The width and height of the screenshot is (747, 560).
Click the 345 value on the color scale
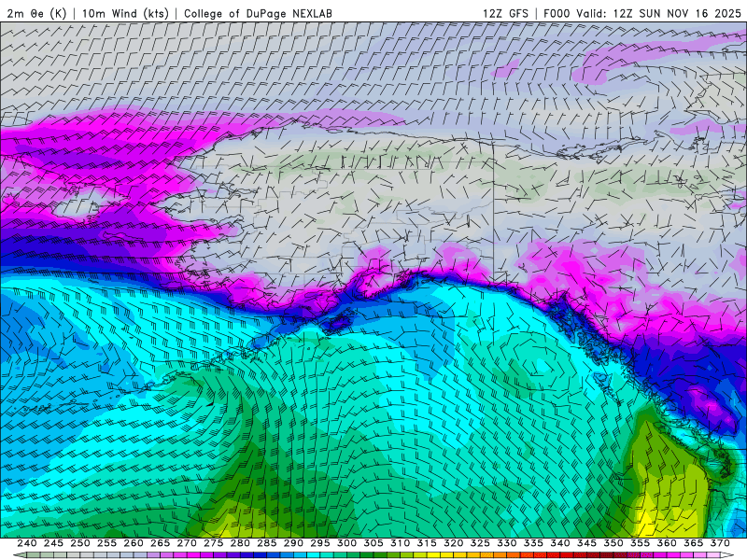(x=587, y=543)
